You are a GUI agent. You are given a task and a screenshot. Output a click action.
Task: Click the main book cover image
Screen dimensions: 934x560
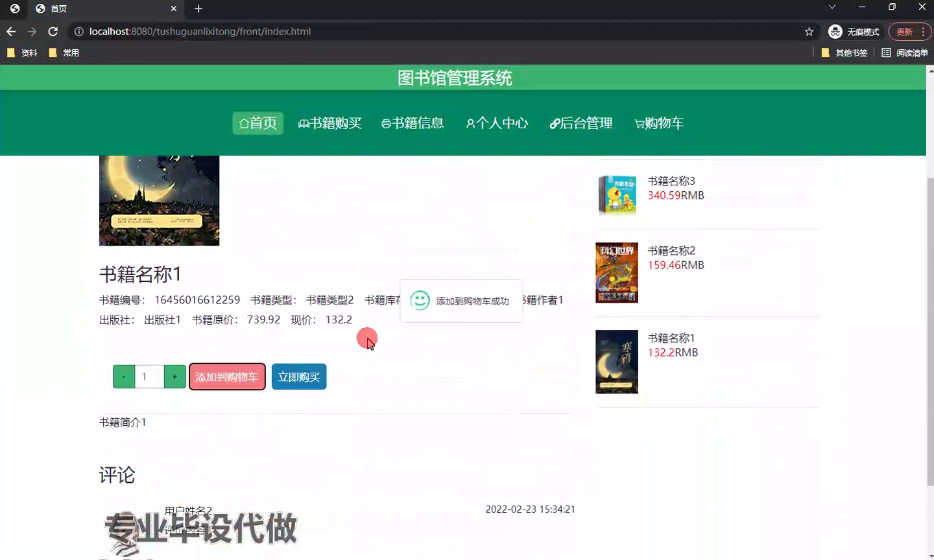(159, 200)
